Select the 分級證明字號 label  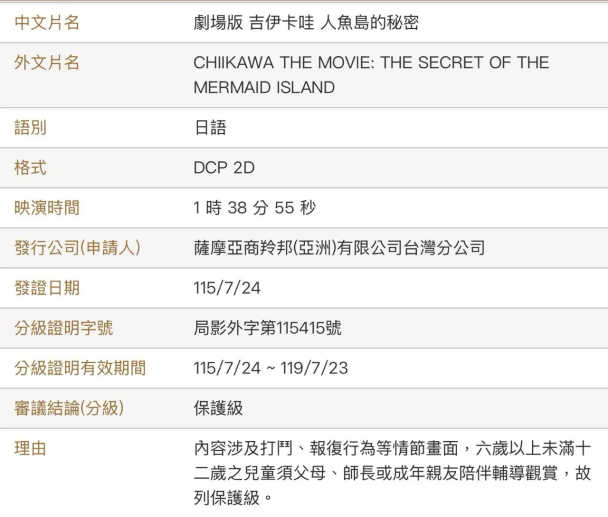[64, 328]
